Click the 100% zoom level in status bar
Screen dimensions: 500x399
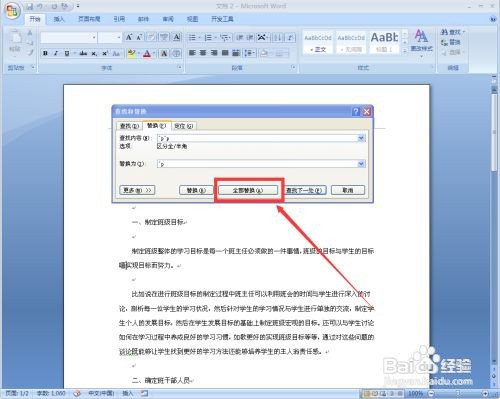click(415, 394)
